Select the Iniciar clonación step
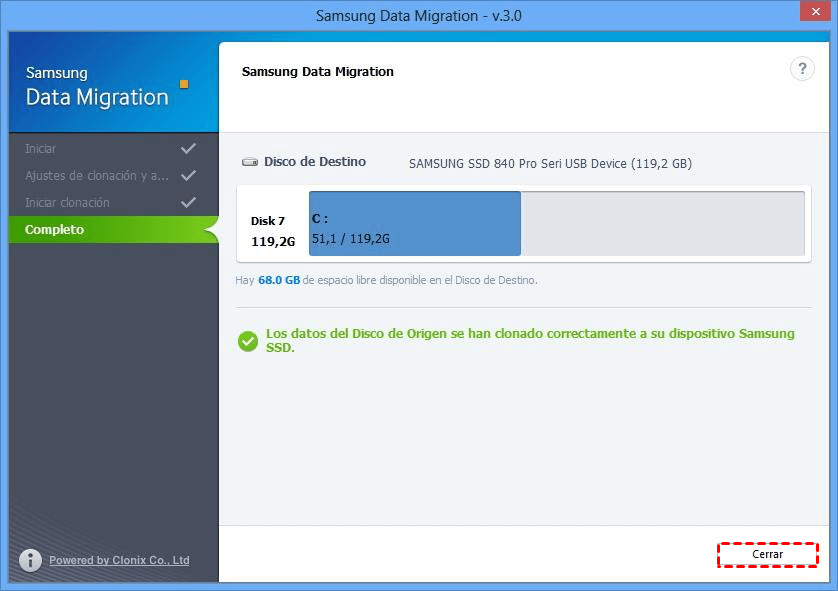The height and width of the screenshot is (591, 838). point(113,203)
